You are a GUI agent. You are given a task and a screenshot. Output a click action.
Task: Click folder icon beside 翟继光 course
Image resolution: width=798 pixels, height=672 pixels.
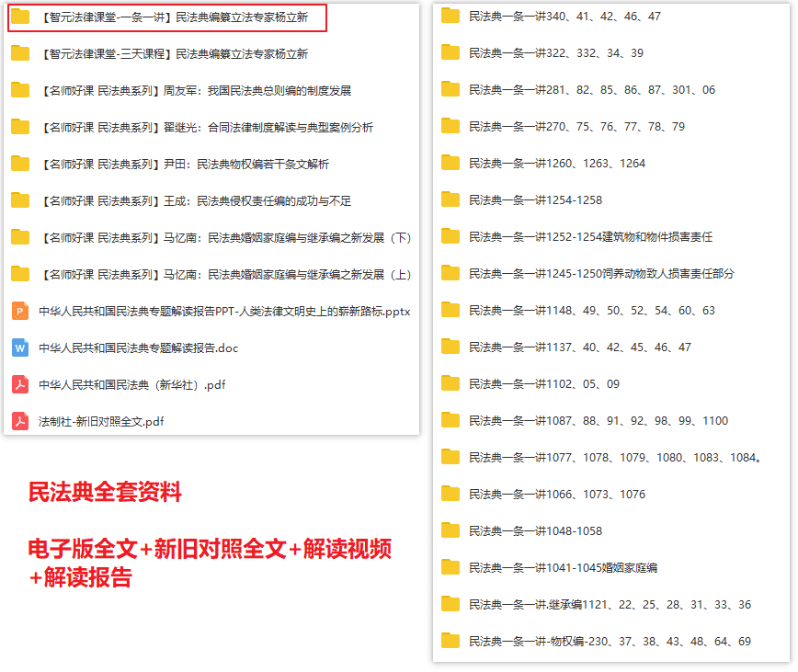pyautogui.click(x=20, y=127)
